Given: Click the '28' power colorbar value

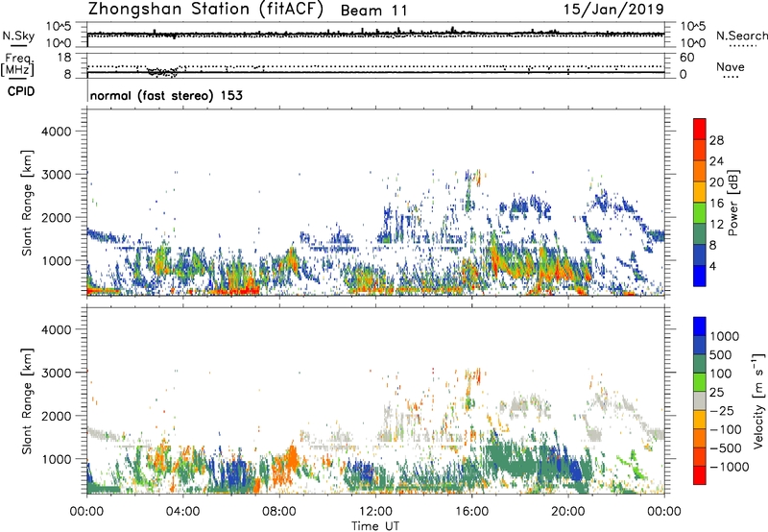Looking at the screenshot, I should tap(716, 140).
